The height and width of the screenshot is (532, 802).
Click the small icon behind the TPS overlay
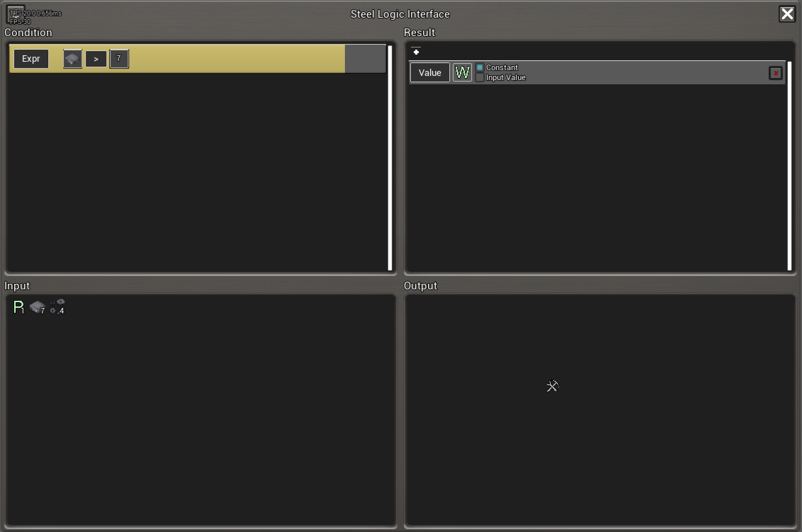16,14
